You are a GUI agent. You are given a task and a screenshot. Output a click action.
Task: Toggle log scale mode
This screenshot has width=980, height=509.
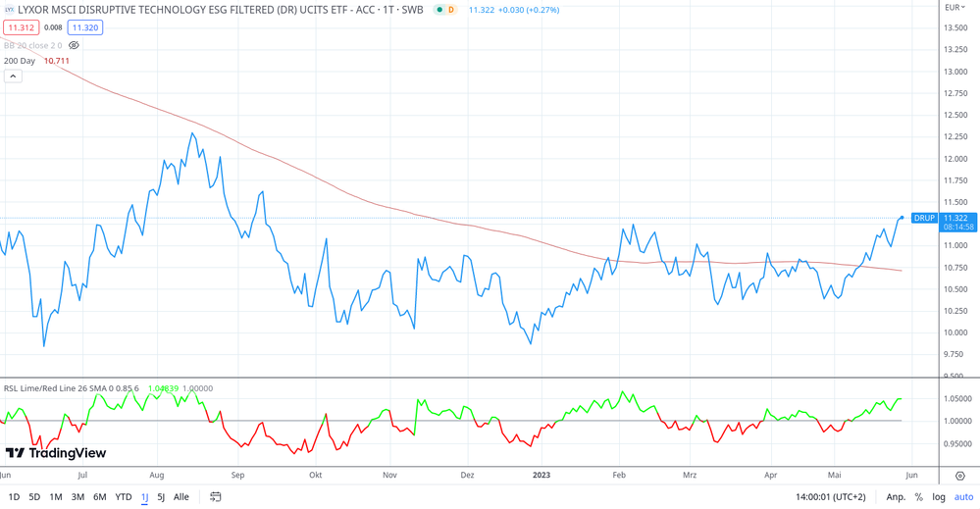(x=939, y=497)
